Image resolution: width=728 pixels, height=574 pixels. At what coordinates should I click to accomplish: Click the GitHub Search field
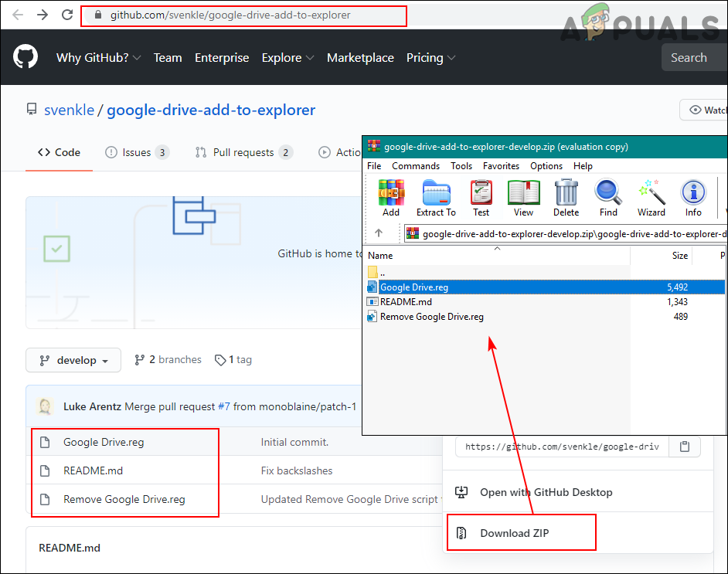(x=695, y=57)
